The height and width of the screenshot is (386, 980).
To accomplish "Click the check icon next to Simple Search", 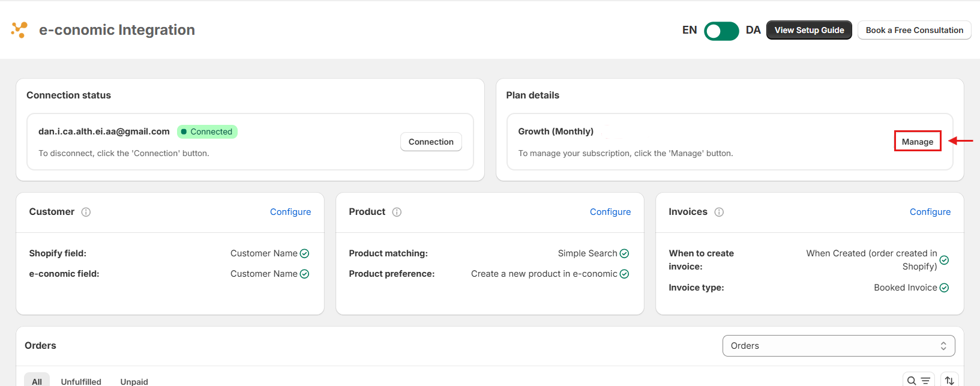I will [x=624, y=253].
